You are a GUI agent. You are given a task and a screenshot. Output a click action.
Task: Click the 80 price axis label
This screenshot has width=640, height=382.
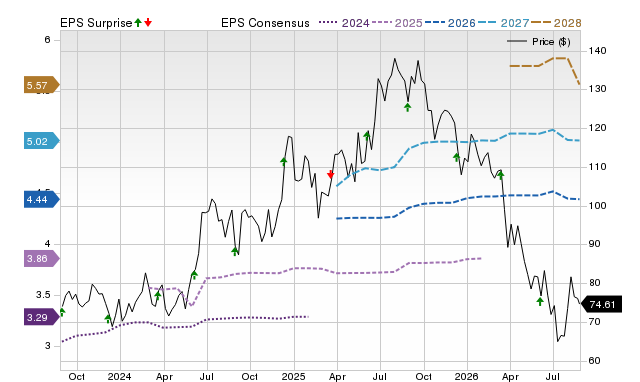(x=594, y=282)
